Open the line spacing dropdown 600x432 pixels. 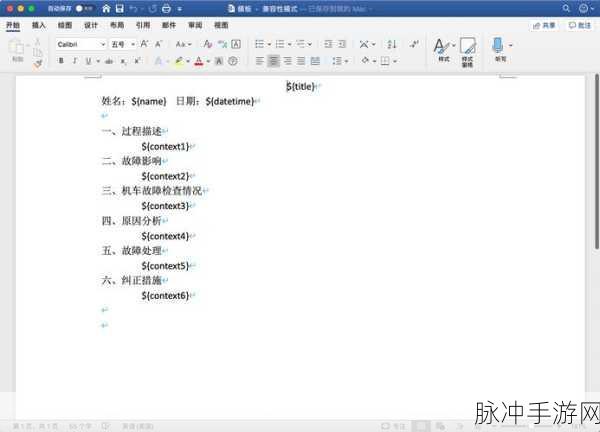pos(340,61)
